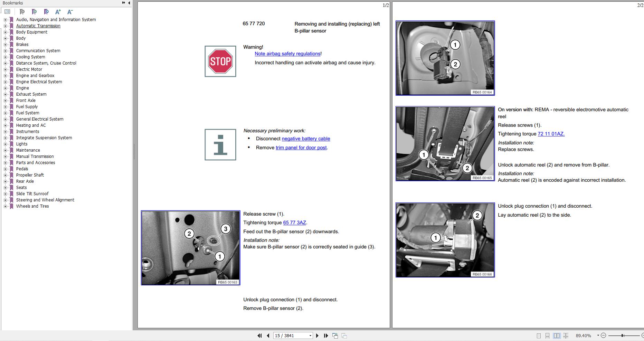Screen dimensions: 644x341
Task: Expand the Fuel System bookmark node
Action: point(5,113)
